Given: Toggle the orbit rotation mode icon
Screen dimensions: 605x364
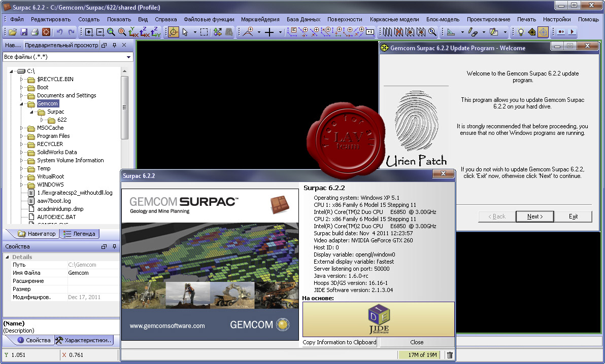Looking at the screenshot, I should click(174, 32).
